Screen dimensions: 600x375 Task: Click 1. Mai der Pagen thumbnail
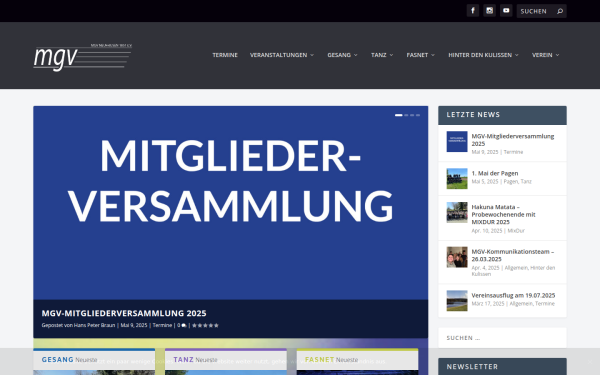457,179
